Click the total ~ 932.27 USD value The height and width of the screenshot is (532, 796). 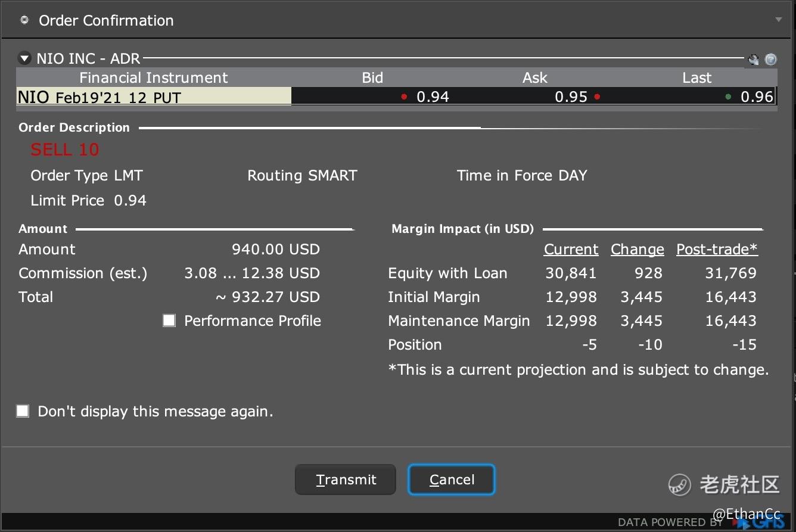[x=268, y=297]
